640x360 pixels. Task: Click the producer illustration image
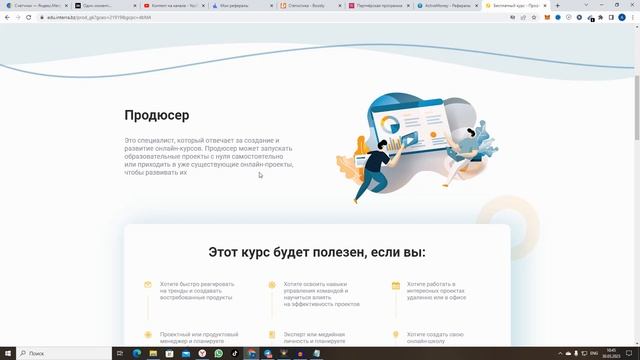417,147
